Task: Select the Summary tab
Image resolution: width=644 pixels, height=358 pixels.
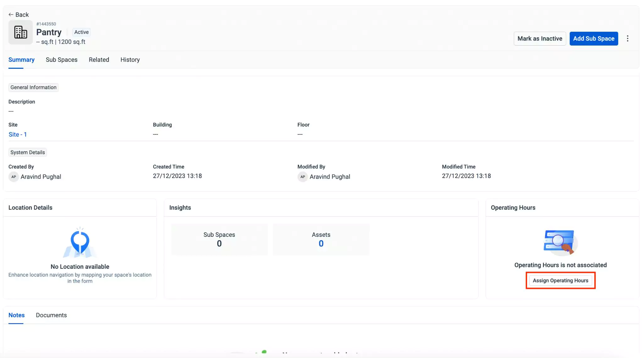Action: (x=21, y=60)
